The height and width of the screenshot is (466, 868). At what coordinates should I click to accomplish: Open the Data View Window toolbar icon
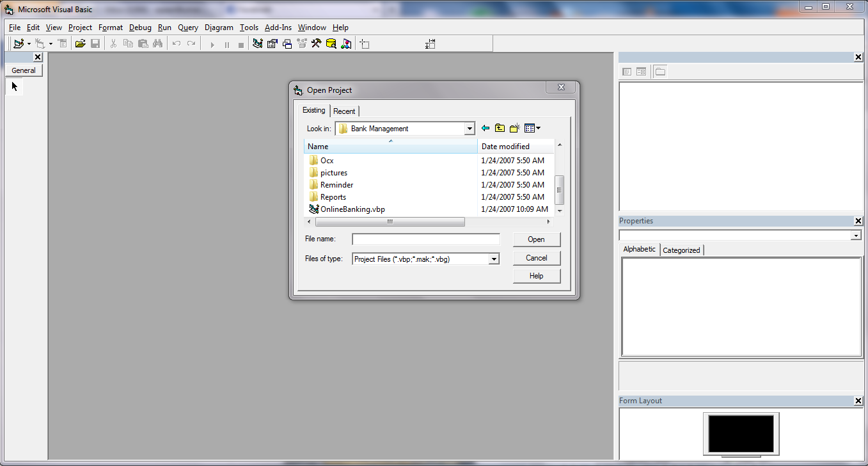[331, 44]
